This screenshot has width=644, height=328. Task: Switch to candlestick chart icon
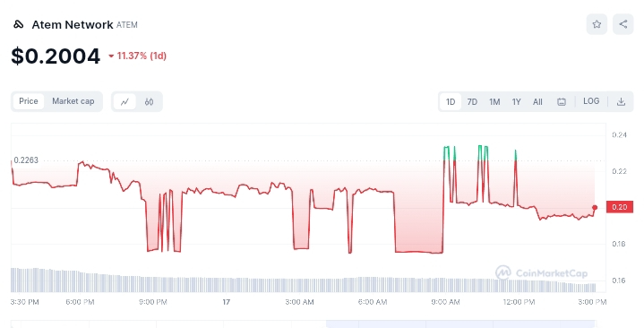149,101
